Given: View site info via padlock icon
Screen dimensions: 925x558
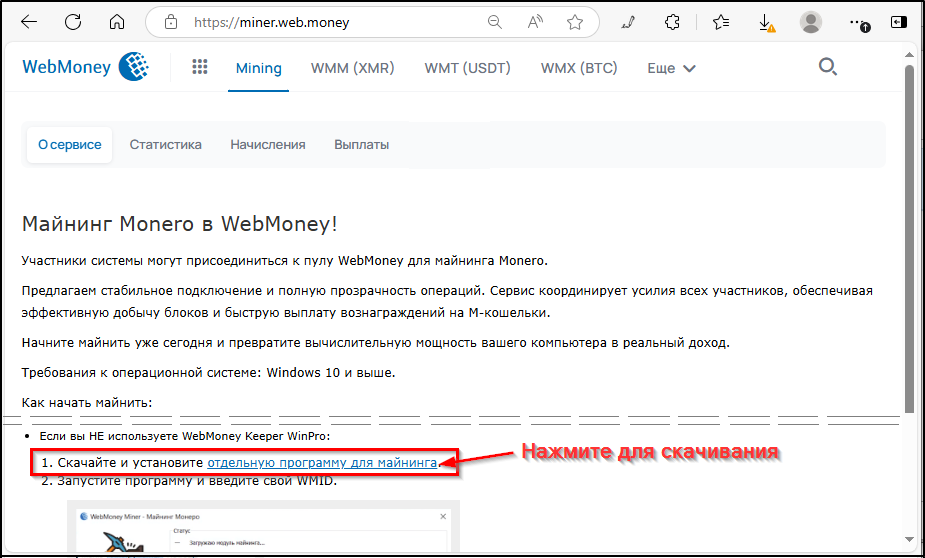Looking at the screenshot, I should [171, 22].
